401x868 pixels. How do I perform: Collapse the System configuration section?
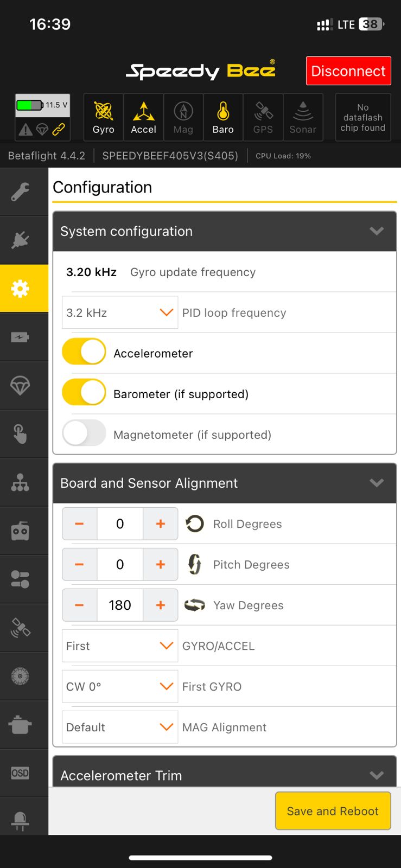377,231
